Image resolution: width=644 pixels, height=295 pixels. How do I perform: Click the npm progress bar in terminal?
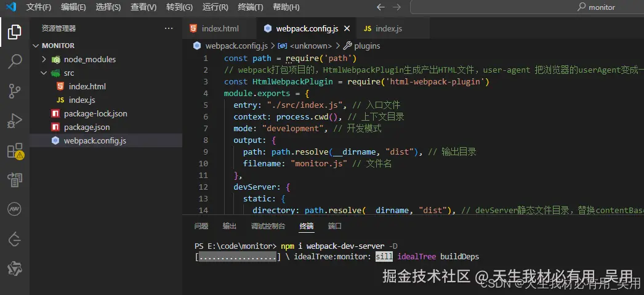tap(238, 257)
